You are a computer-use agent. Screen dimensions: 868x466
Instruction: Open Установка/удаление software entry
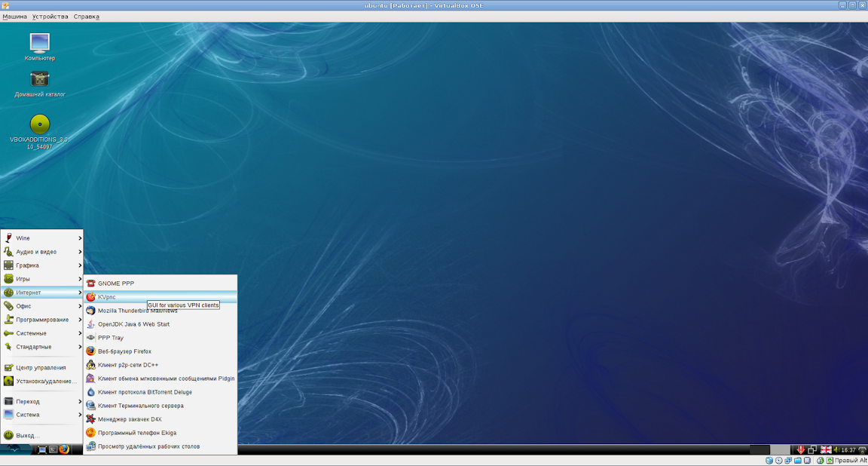(42, 382)
